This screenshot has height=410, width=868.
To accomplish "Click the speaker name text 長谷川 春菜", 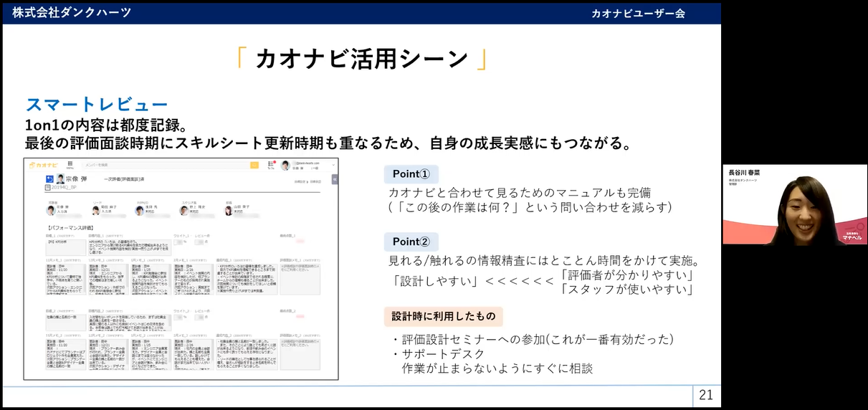I will click(x=743, y=173).
